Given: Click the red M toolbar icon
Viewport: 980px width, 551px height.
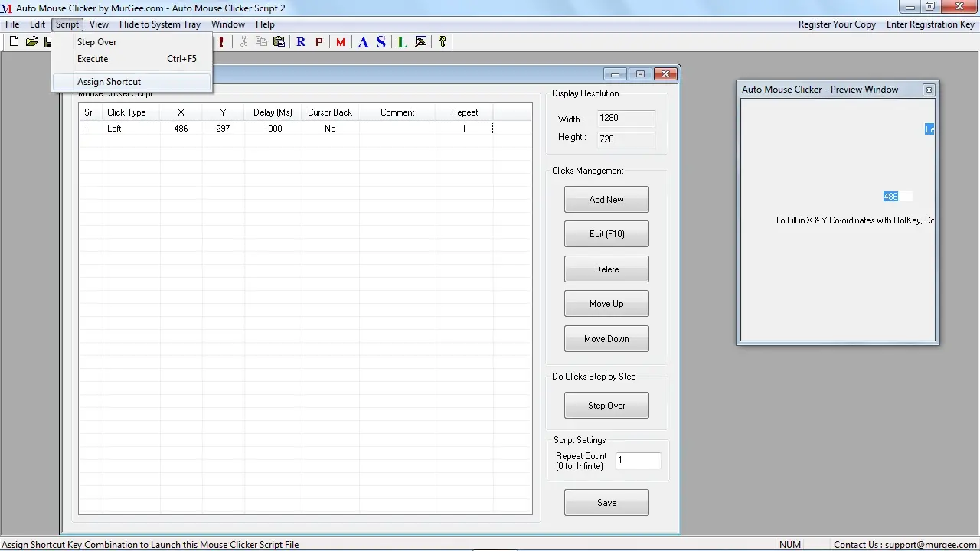Looking at the screenshot, I should click(341, 42).
